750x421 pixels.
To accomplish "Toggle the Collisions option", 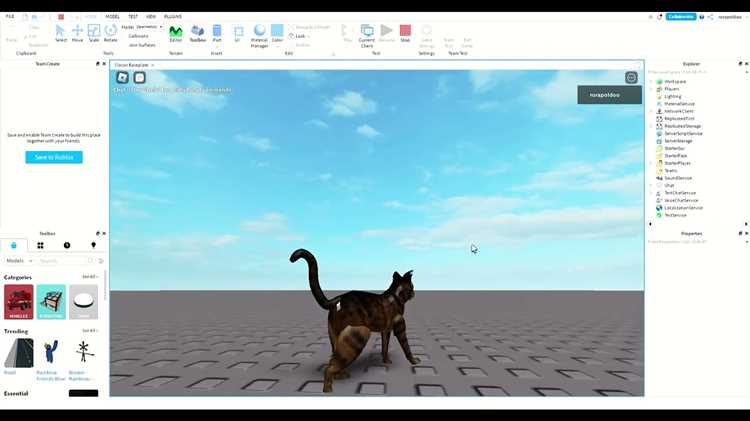I will click(138, 36).
